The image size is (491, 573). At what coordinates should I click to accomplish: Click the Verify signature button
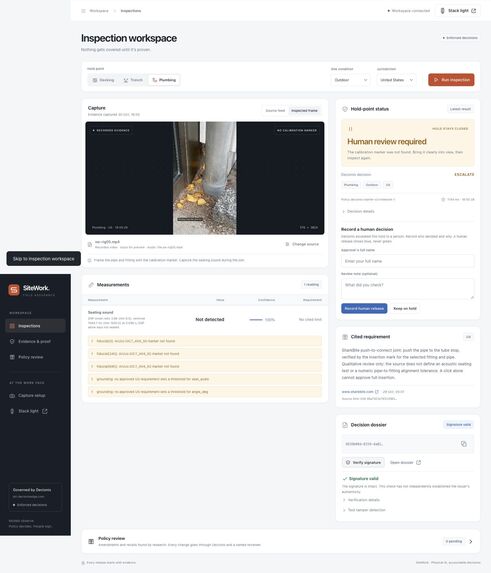pos(363,463)
